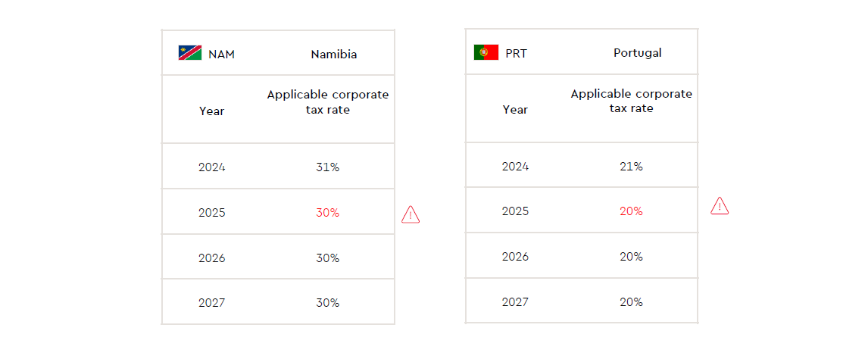Click the Portugal flag icon
868x356 pixels.
pyautogui.click(x=486, y=52)
